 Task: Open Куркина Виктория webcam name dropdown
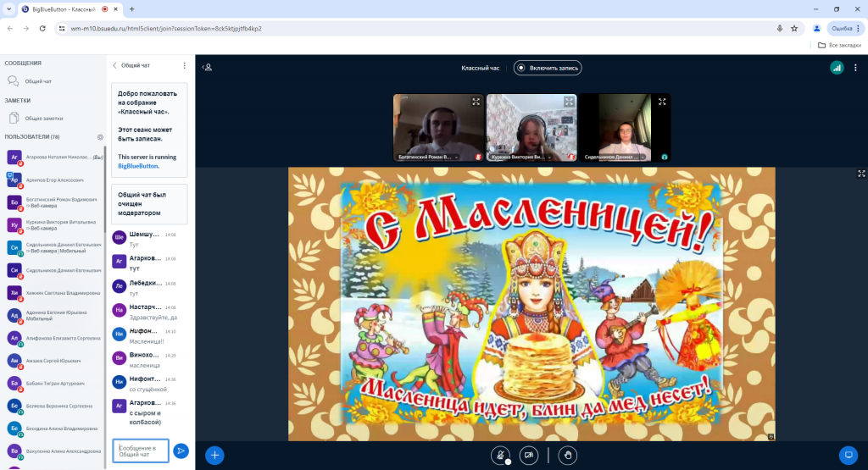521,157
